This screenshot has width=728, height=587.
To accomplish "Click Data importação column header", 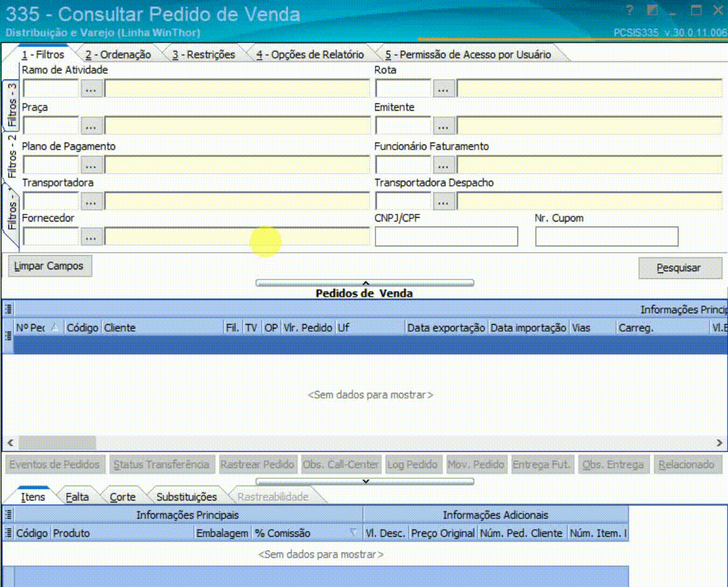I will (528, 327).
